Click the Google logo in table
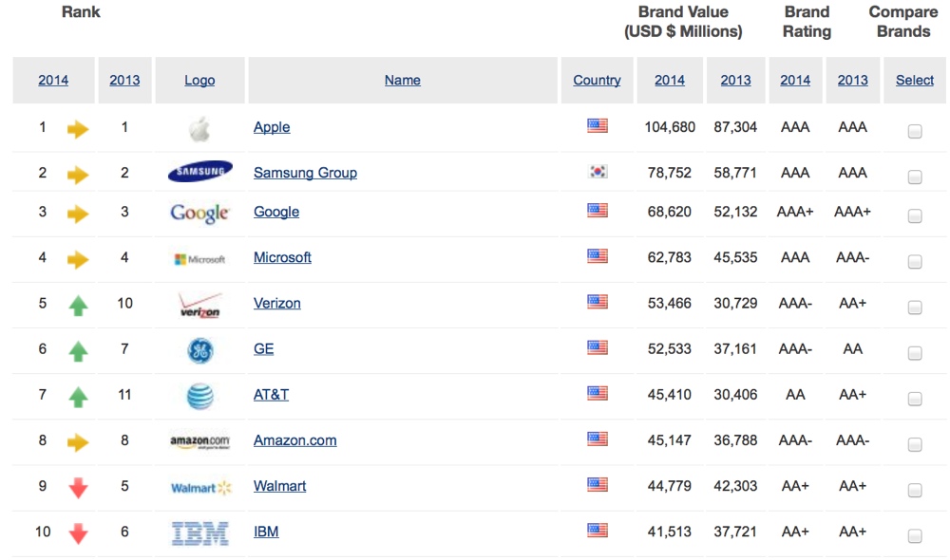This screenshot has width=950, height=560. 199,213
